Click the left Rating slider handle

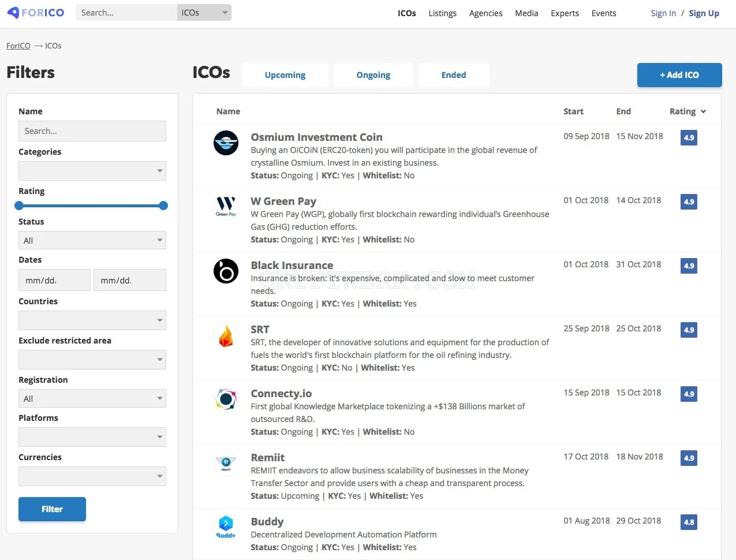[x=19, y=206]
